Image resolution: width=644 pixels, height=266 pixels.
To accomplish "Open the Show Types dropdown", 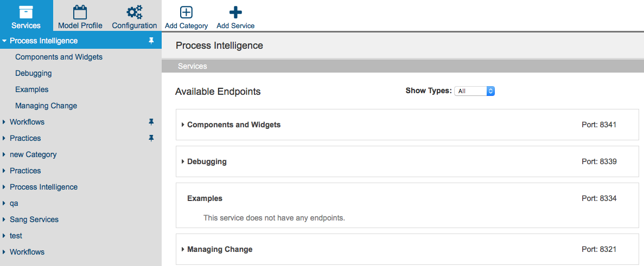I will [474, 91].
